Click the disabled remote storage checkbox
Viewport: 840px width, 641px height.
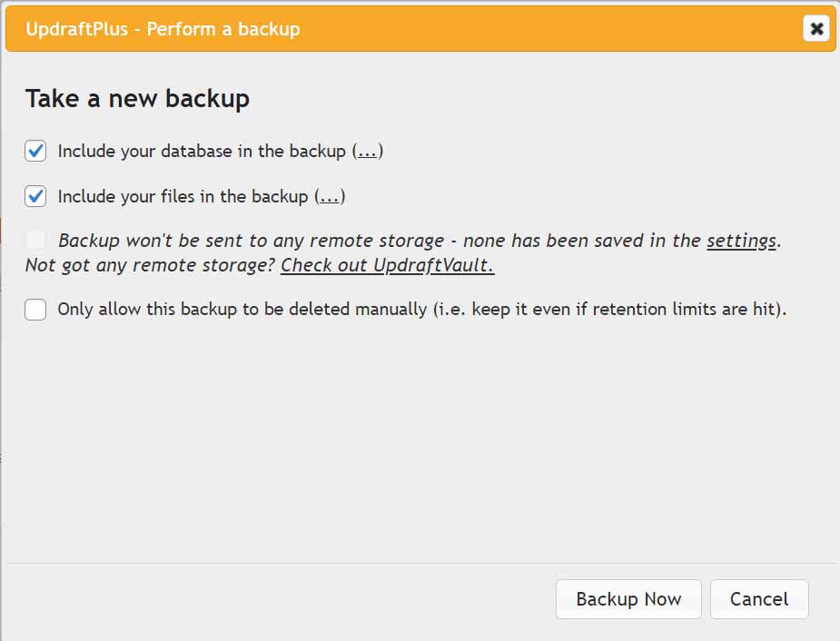35,240
